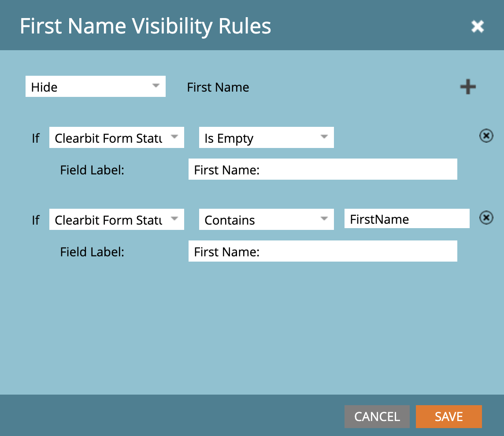Close the First Name Visibility Rules dialog
This screenshot has height=436, width=504.
[x=477, y=26]
